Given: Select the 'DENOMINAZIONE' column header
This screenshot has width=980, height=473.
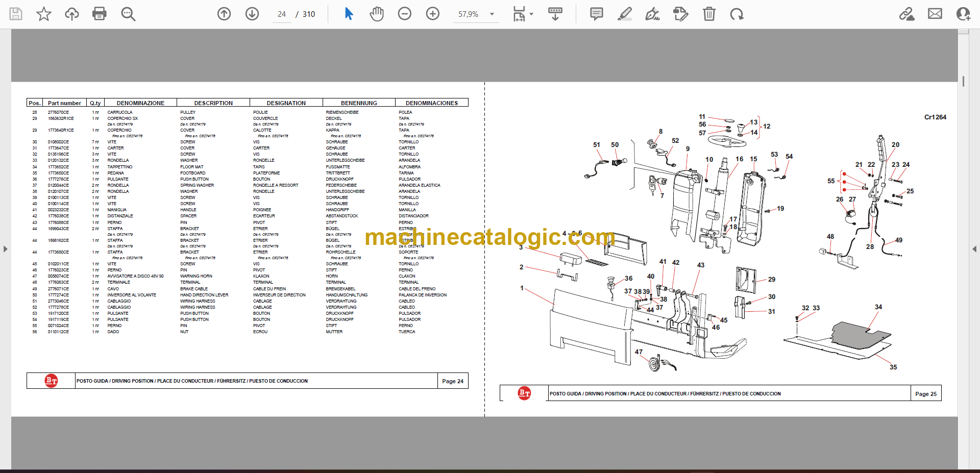Looking at the screenshot, I should (140, 103).
